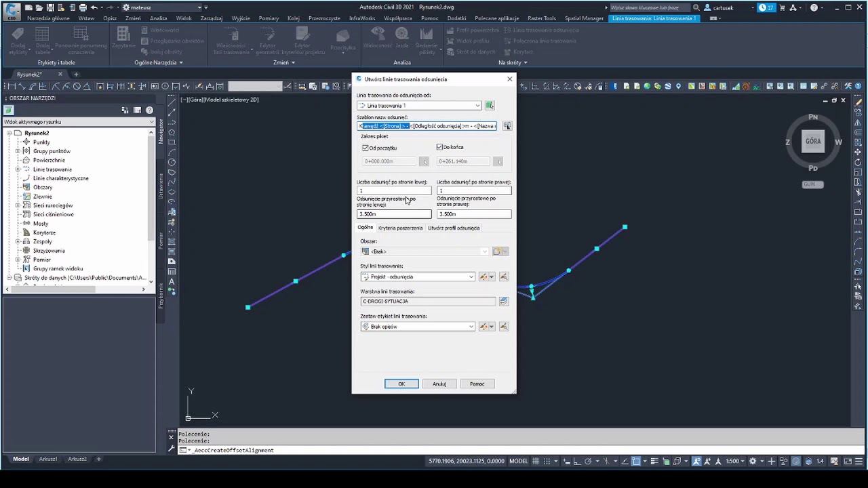
Task: Click the Szablon nazw odsunięć text field
Action: 427,126
